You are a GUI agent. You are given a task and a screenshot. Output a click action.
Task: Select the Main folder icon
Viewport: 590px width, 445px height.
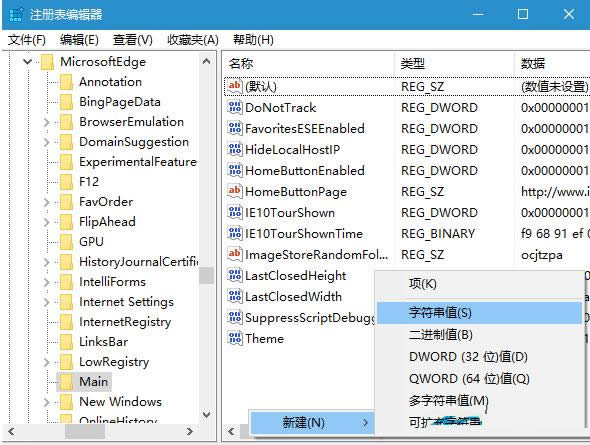66,381
